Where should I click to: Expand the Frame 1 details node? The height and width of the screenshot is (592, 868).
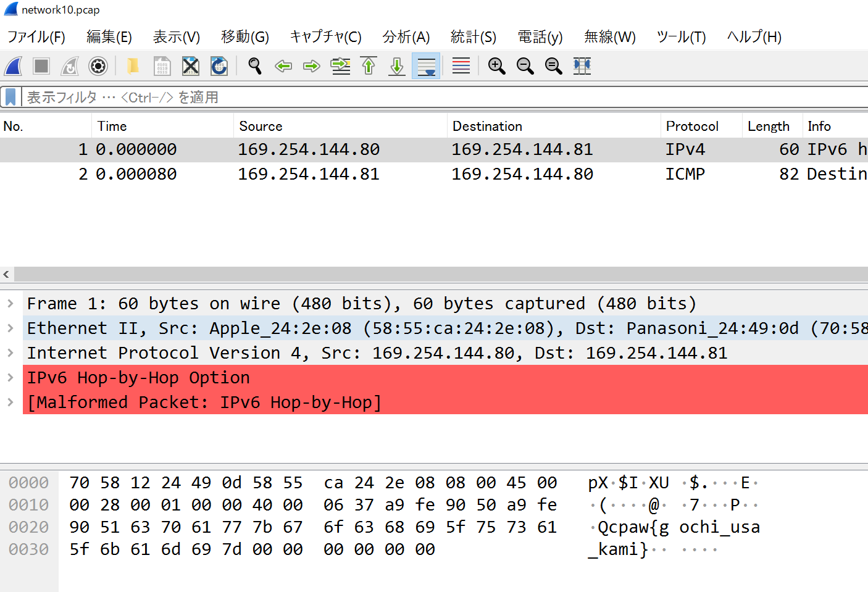[x=10, y=303]
